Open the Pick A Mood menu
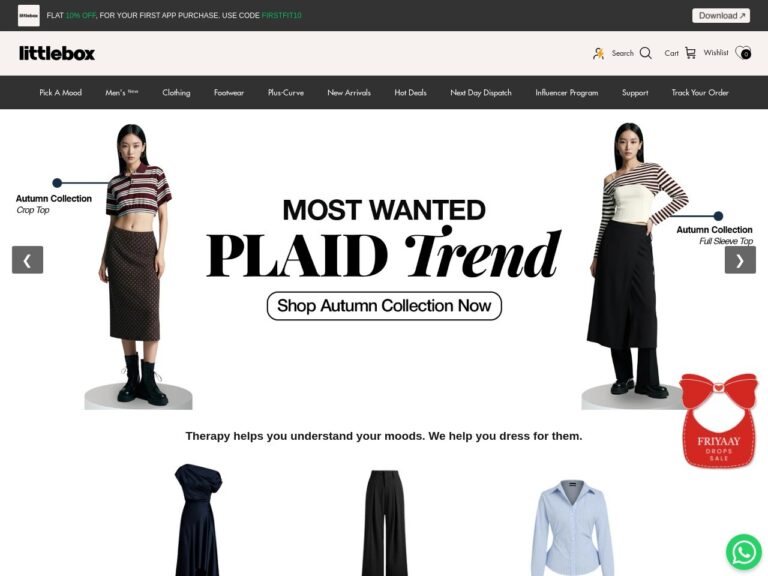 point(61,93)
